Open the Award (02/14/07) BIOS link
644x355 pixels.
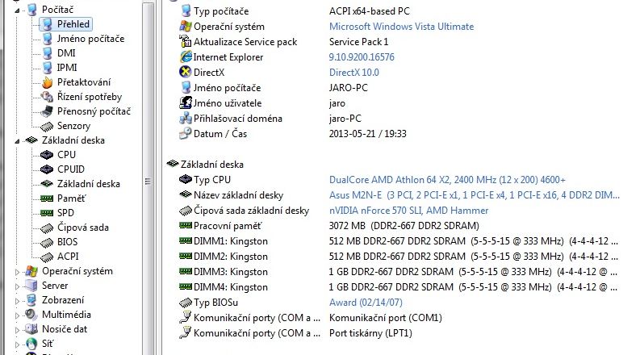click(x=366, y=303)
